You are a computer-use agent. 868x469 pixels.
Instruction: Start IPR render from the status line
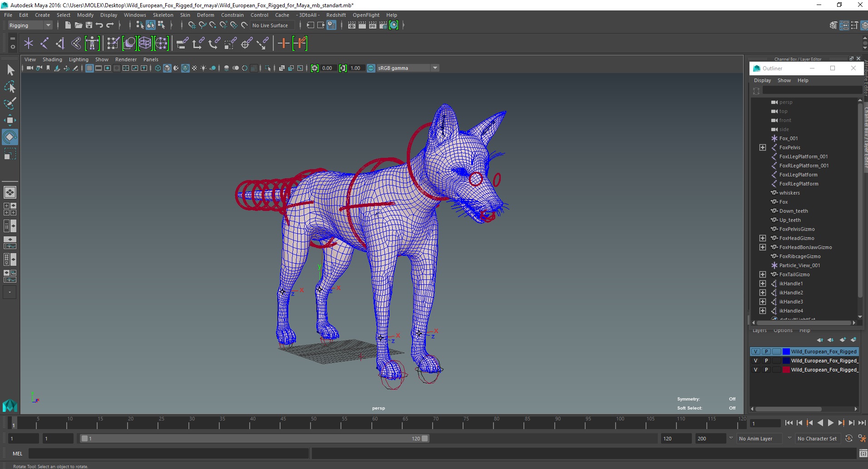[x=373, y=25]
